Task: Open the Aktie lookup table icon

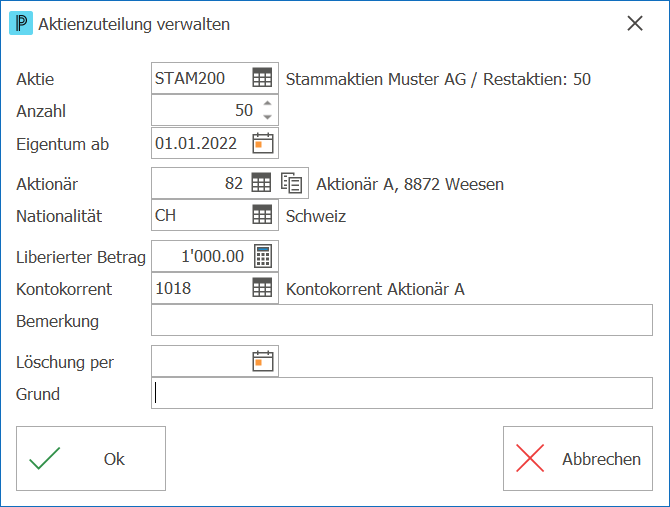Action: click(x=262, y=78)
